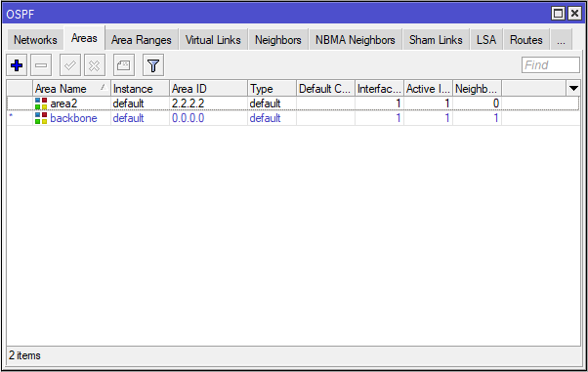This screenshot has height=372, width=588.
Task: Sort by Active Interfaces column header
Action: (428, 89)
